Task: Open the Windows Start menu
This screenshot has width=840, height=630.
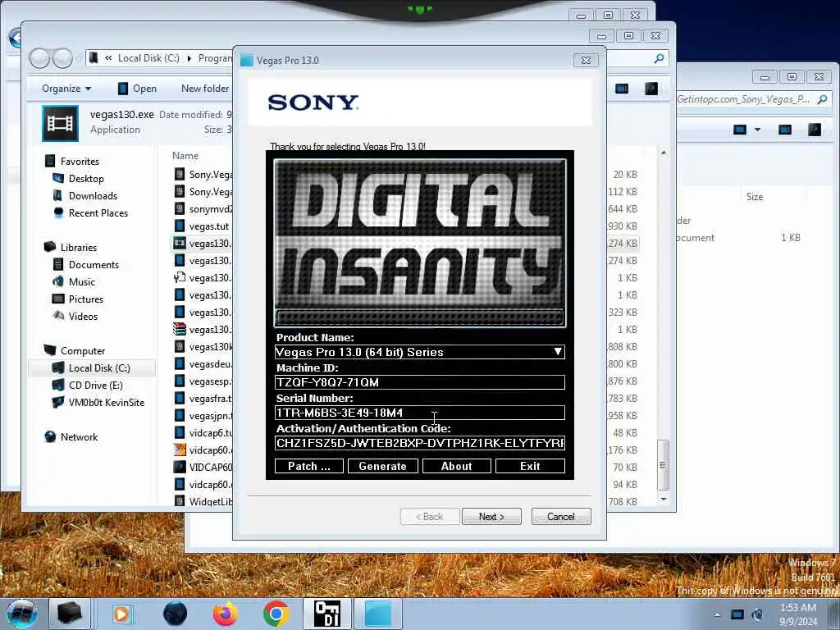Action: pyautogui.click(x=21, y=614)
